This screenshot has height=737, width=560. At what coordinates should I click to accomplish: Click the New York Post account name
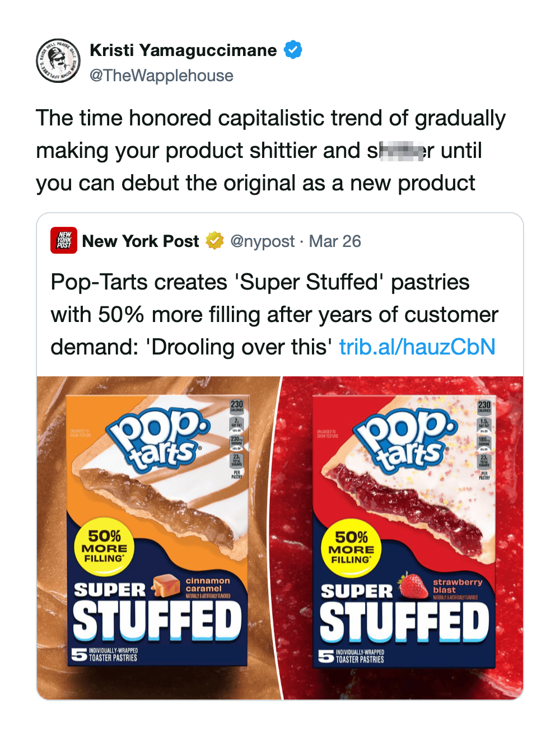click(x=141, y=241)
